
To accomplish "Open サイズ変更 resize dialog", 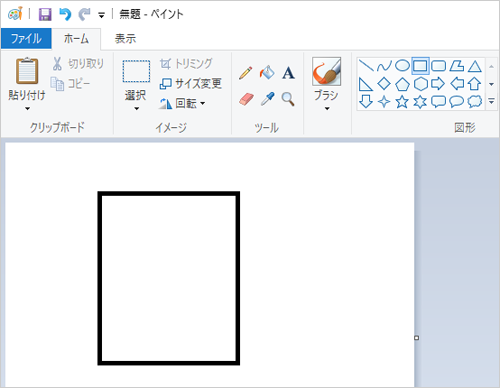I will pos(190,83).
